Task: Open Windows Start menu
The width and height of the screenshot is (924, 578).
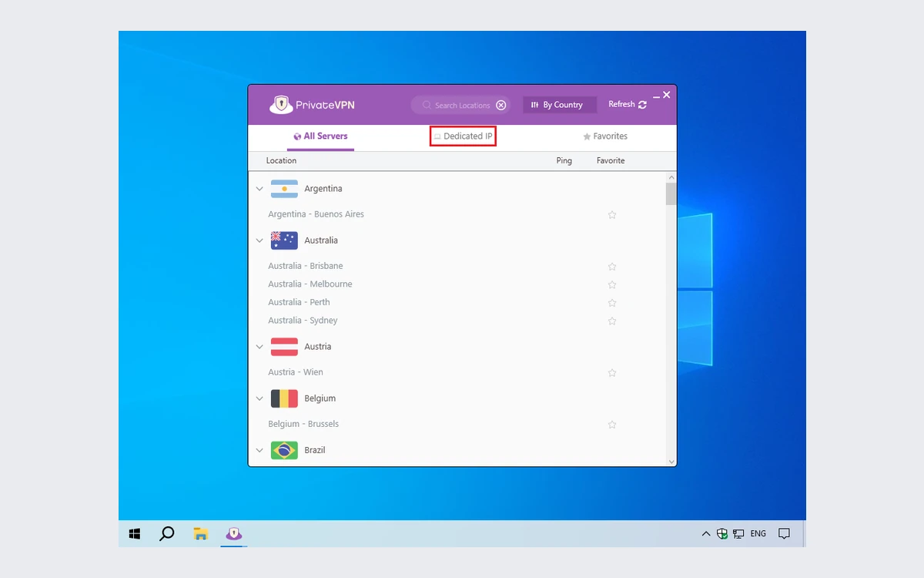Action: 135,533
